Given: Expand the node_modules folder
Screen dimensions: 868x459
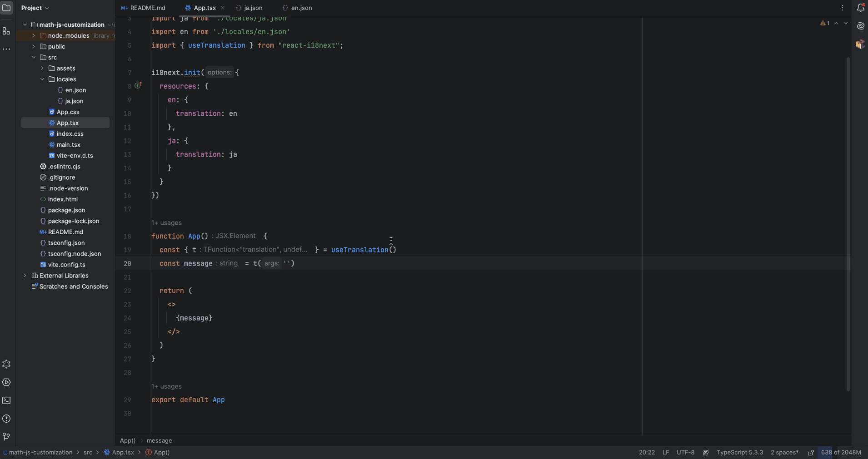Looking at the screenshot, I should tap(34, 35).
